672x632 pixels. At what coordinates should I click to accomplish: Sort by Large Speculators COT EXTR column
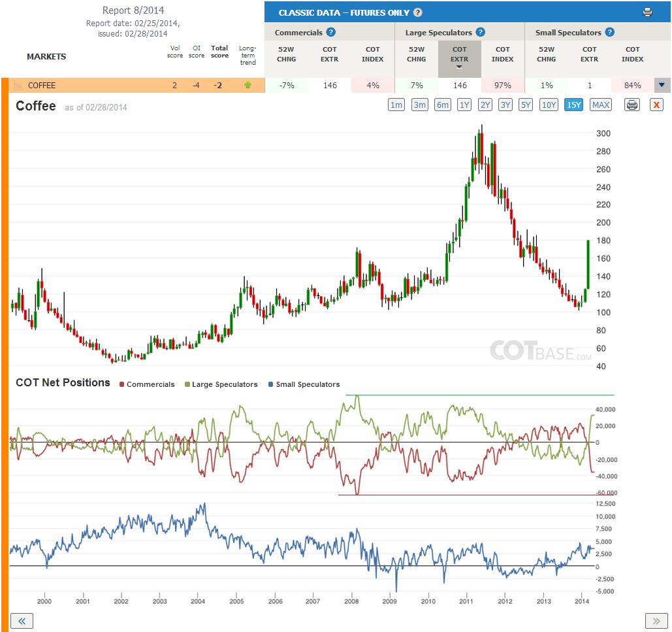coord(460,59)
